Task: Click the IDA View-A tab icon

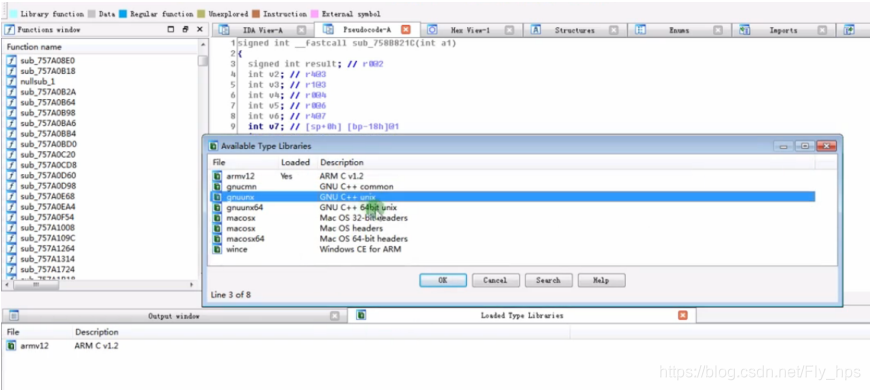Action: (224, 30)
